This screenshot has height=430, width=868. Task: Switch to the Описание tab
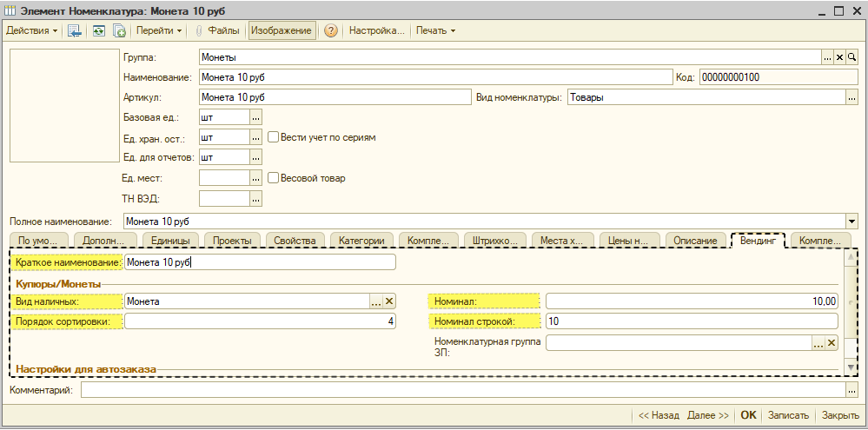[x=695, y=241]
